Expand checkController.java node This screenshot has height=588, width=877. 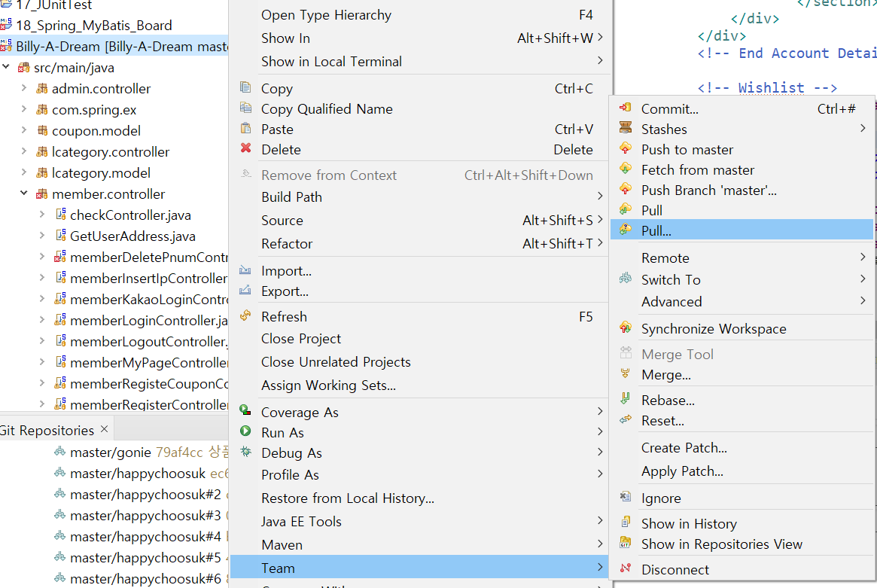pos(42,215)
